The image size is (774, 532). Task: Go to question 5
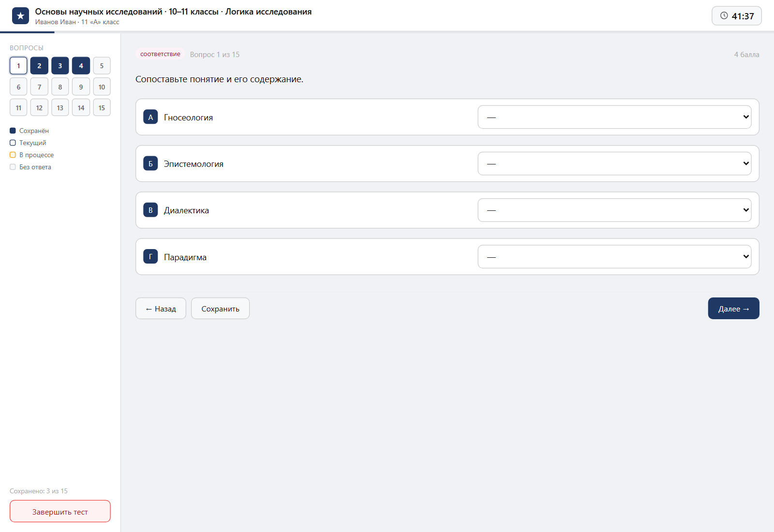pos(102,66)
